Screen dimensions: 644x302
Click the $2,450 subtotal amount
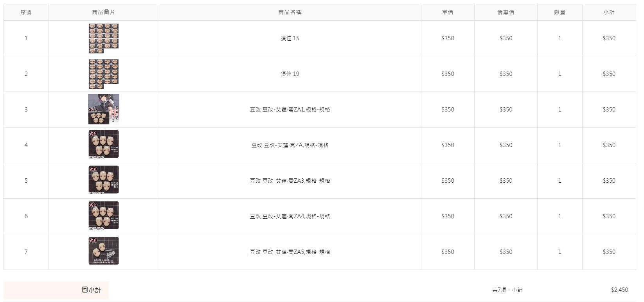[x=619, y=290]
